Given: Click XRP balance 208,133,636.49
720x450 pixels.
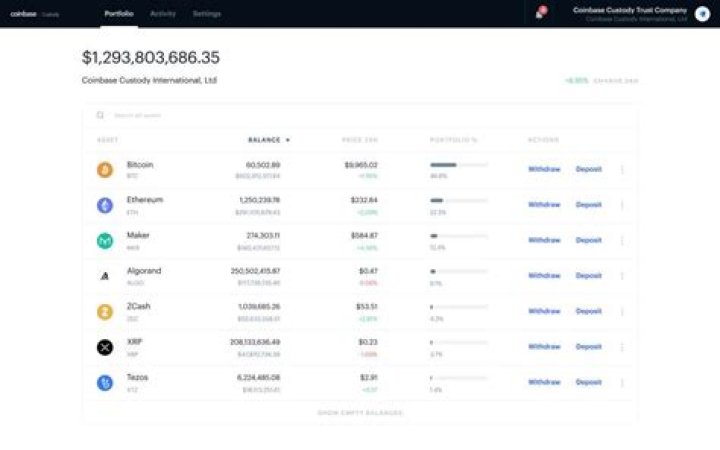Looking at the screenshot, I should tap(255, 342).
